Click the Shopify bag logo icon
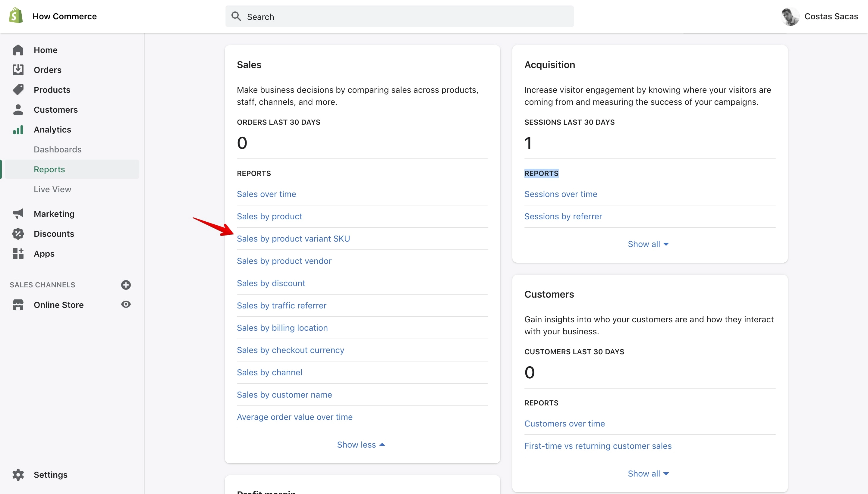 coord(16,16)
